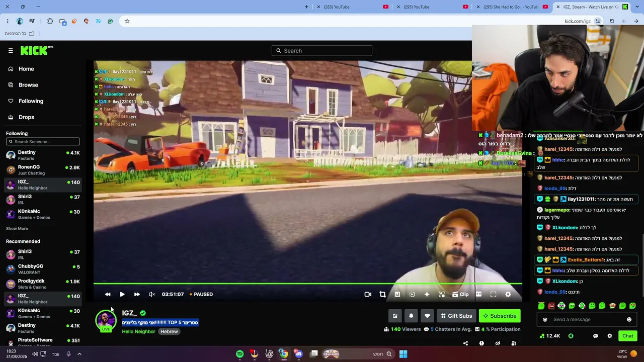Focus the Kick Search field

pos(322,51)
